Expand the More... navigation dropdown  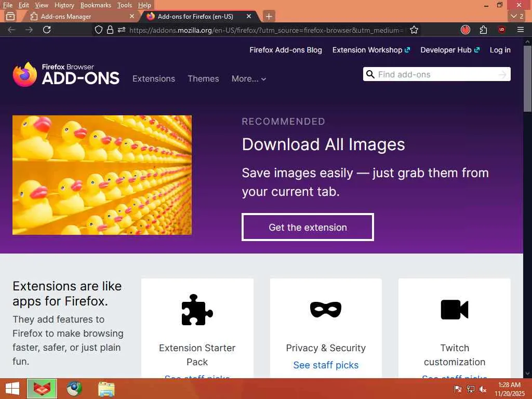click(249, 79)
